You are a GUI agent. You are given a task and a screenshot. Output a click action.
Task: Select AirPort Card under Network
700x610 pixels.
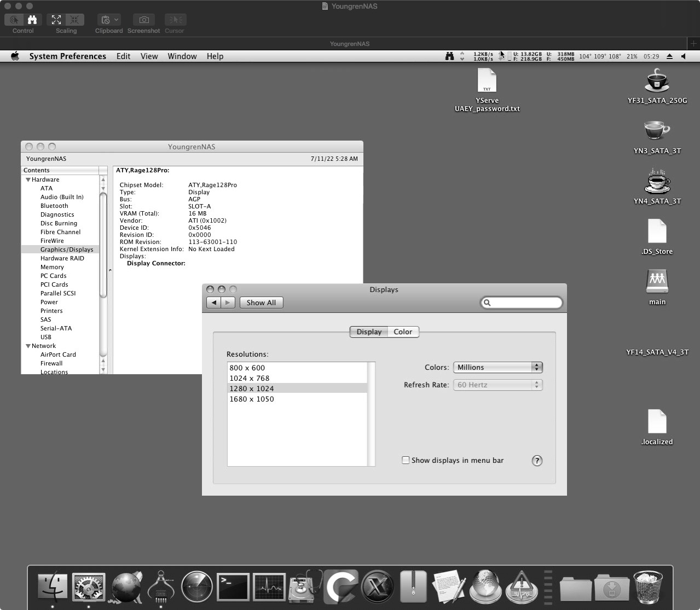coord(58,355)
